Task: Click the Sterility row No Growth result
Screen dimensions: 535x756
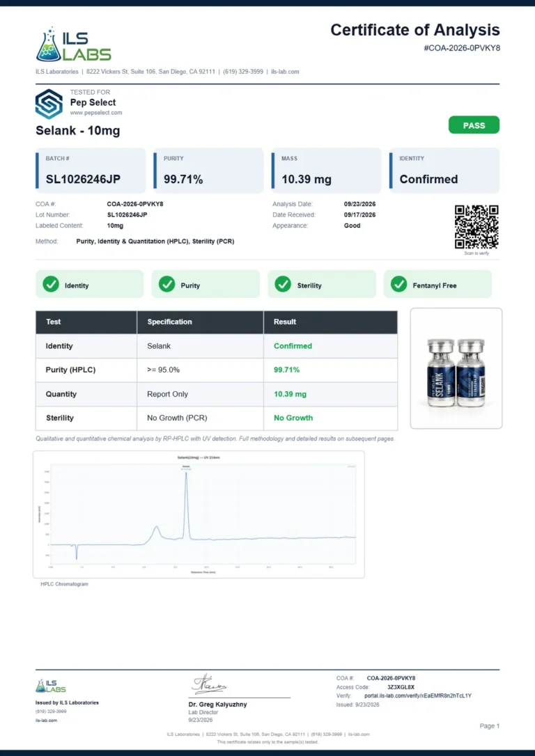Action: 293,418
